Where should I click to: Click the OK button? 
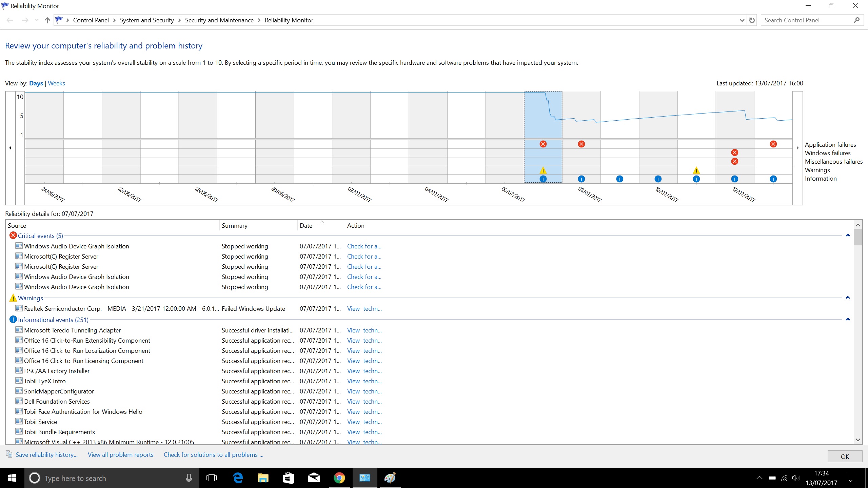click(x=845, y=456)
